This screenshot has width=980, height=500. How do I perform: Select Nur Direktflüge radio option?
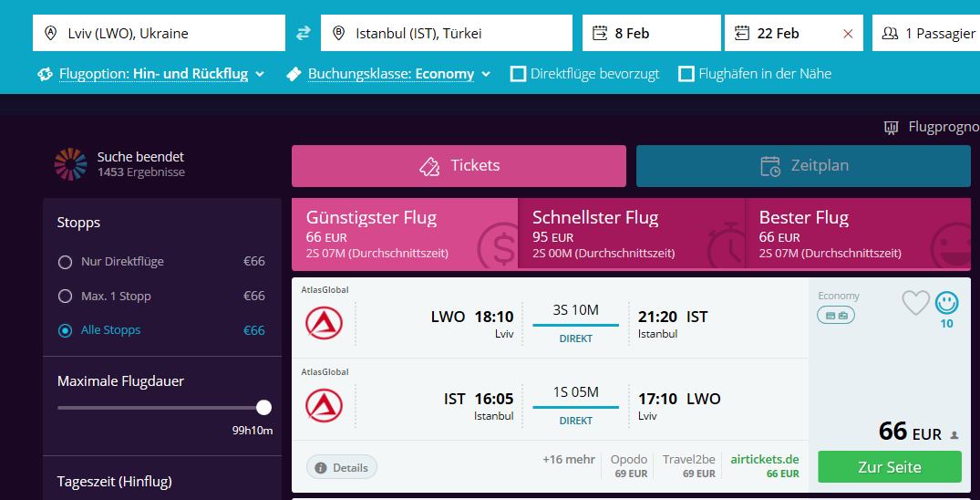pyautogui.click(x=65, y=262)
